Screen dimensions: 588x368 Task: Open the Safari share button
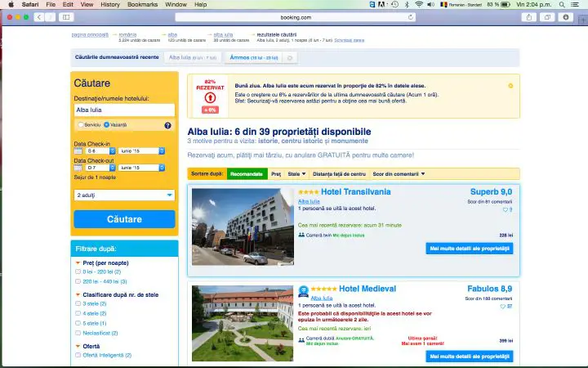click(529, 17)
